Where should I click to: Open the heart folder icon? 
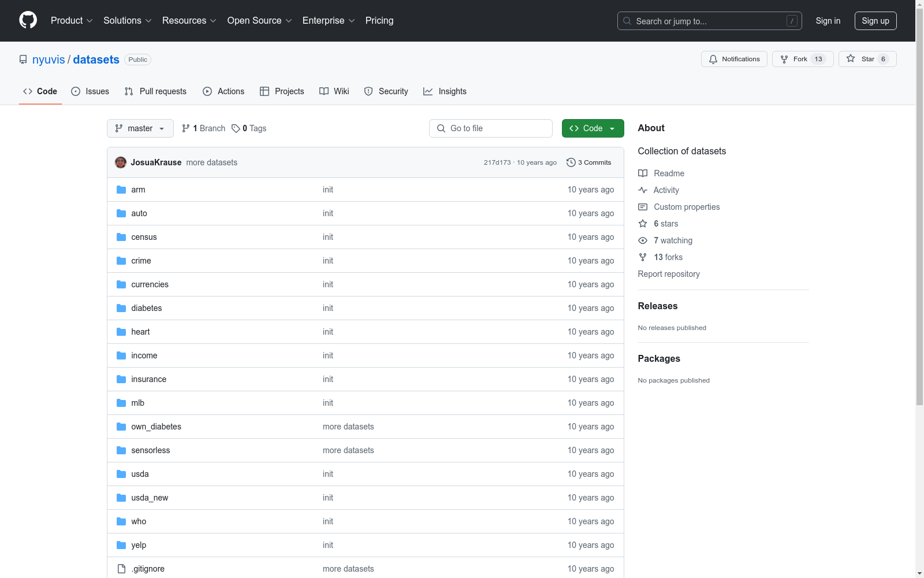(121, 332)
